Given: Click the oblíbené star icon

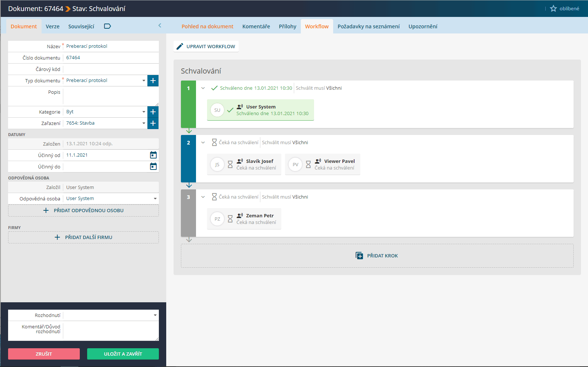Looking at the screenshot, I should (x=553, y=8).
